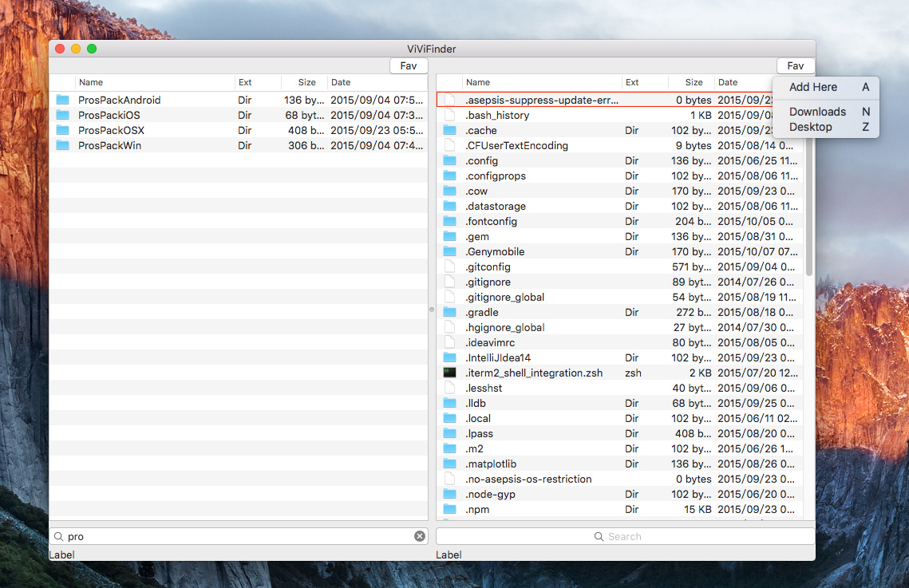Screen dimensions: 909x588
Task: Click the ProsPackAndroid folder icon
Action: click(62, 100)
